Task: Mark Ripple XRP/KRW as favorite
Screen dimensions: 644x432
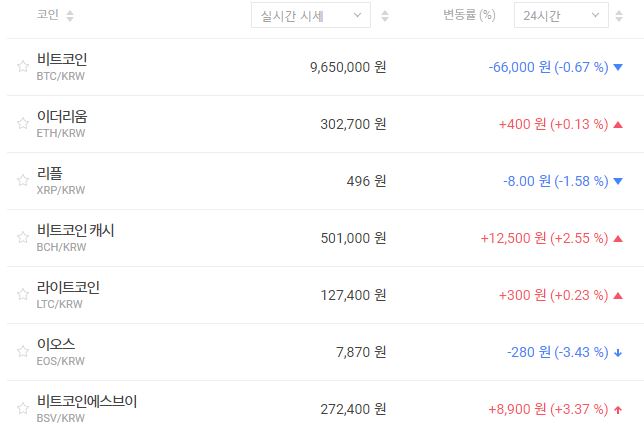Action: tap(22, 181)
